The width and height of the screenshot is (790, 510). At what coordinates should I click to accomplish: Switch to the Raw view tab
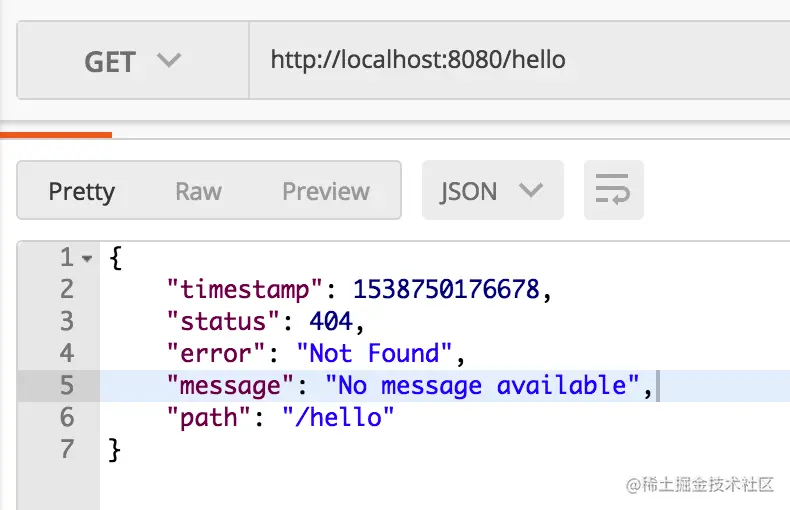(x=199, y=192)
